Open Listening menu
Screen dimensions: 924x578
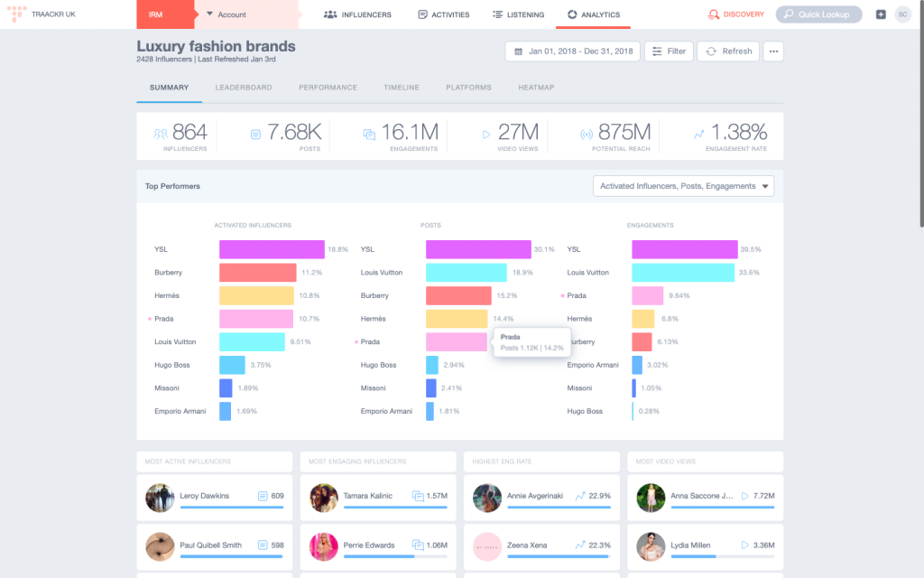tap(519, 14)
